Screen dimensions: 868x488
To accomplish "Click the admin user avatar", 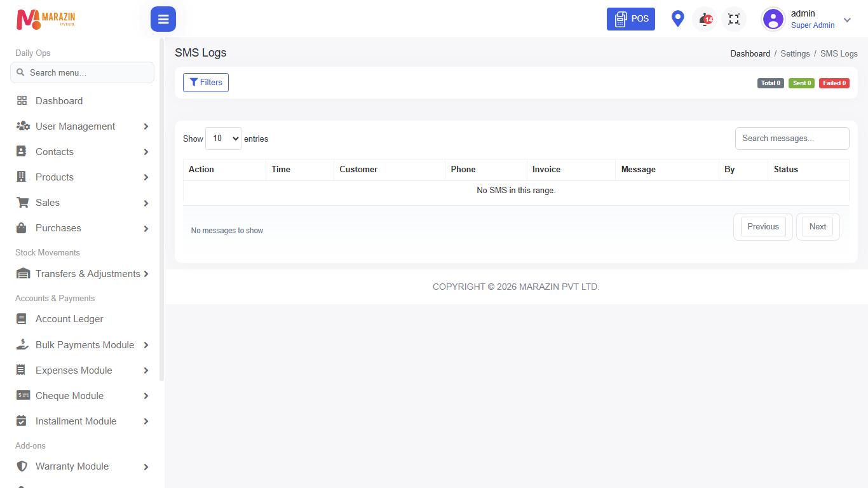I will coord(773,19).
